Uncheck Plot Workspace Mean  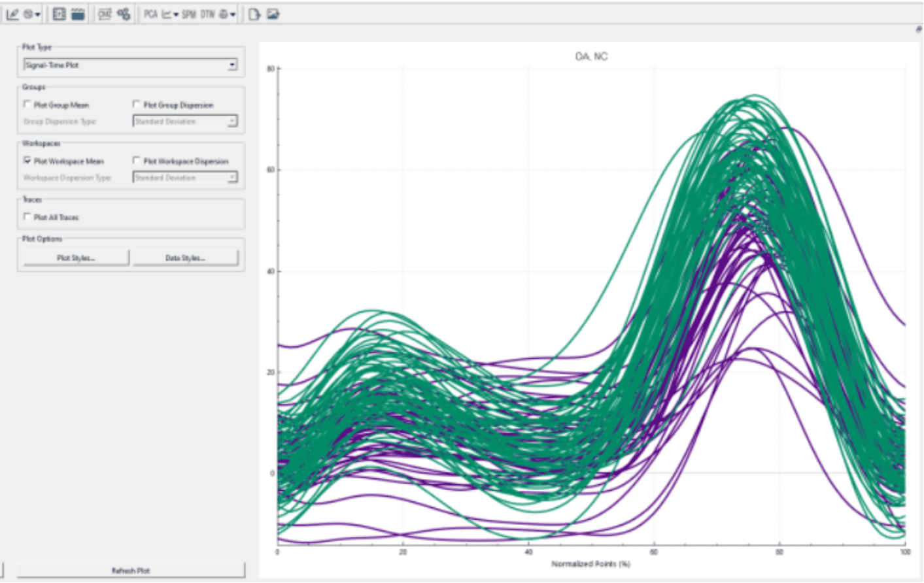27,161
